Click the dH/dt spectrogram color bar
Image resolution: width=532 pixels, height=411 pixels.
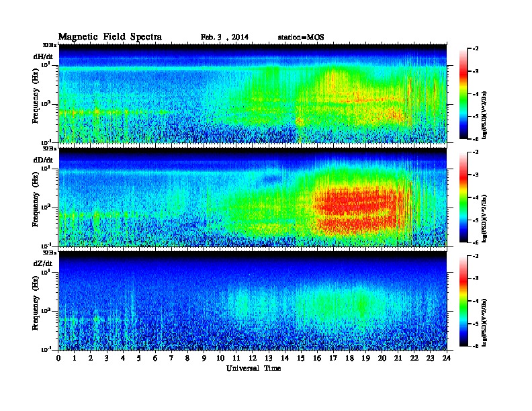pos(463,93)
